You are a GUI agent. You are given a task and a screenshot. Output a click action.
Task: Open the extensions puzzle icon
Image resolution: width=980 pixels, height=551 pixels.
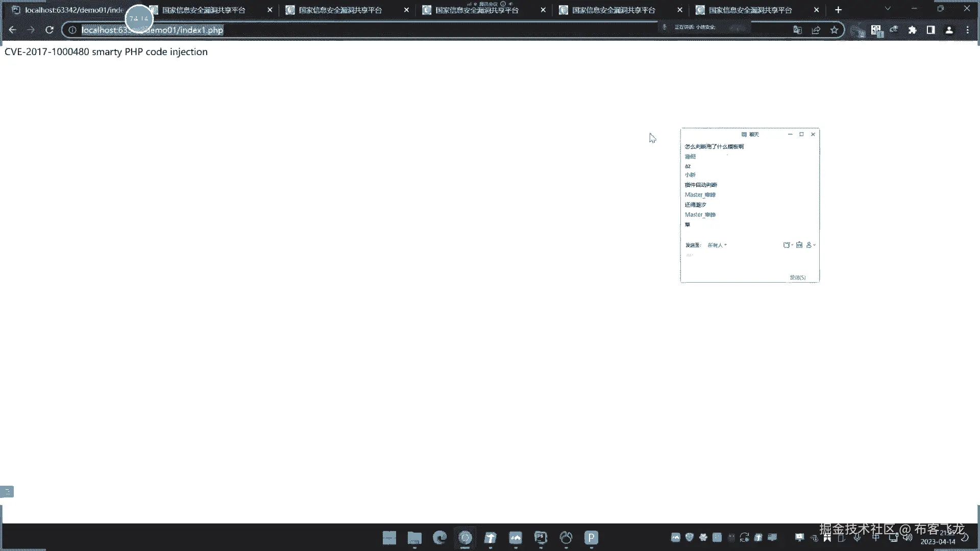(912, 30)
